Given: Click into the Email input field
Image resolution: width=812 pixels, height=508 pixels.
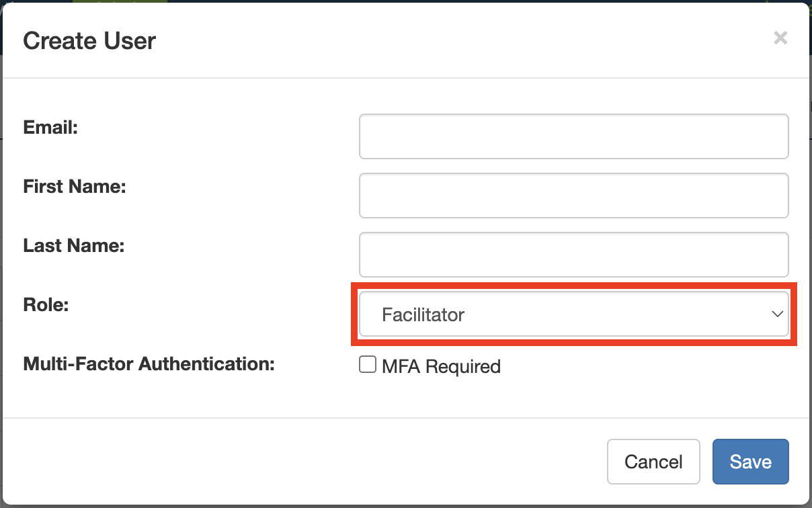Looking at the screenshot, I should (573, 136).
